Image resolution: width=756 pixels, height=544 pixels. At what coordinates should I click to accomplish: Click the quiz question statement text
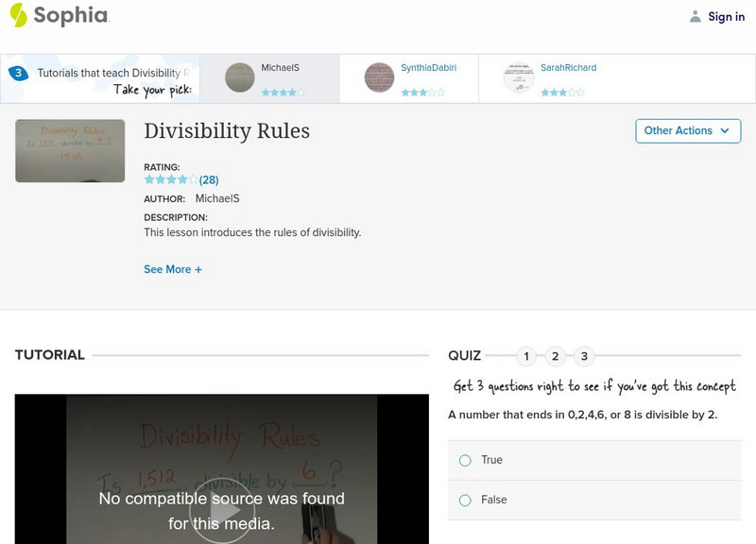(582, 415)
